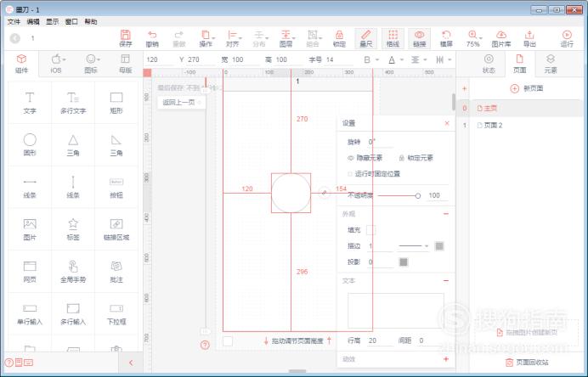Image resolution: width=588 pixels, height=377 pixels.
Task: Switch to the iOS components tab
Action: pos(56,64)
